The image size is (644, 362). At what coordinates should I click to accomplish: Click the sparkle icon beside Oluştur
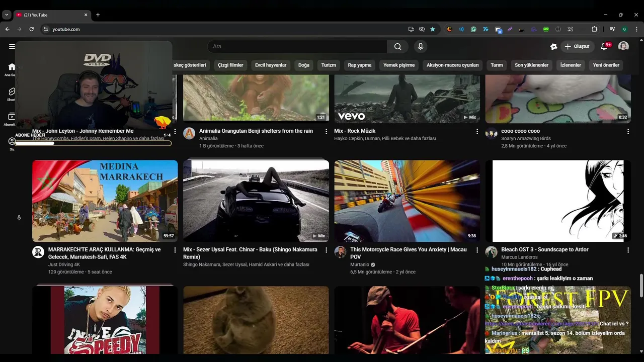tap(553, 46)
